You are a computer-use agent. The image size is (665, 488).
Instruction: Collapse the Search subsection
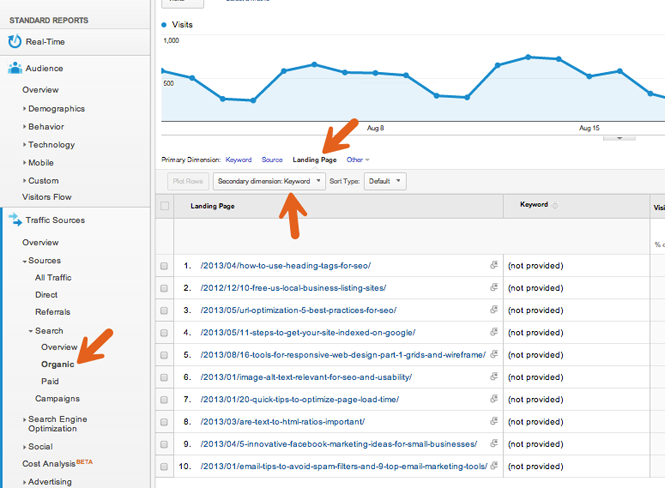point(46,331)
